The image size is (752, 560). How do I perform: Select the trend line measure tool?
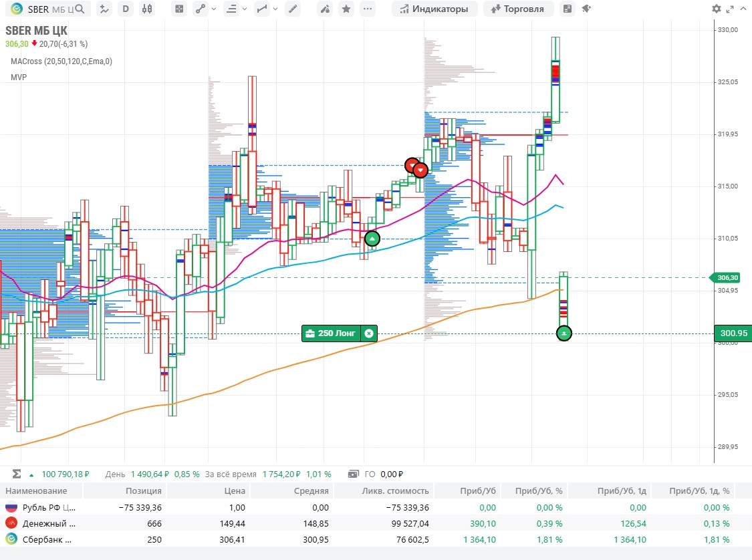[262, 9]
